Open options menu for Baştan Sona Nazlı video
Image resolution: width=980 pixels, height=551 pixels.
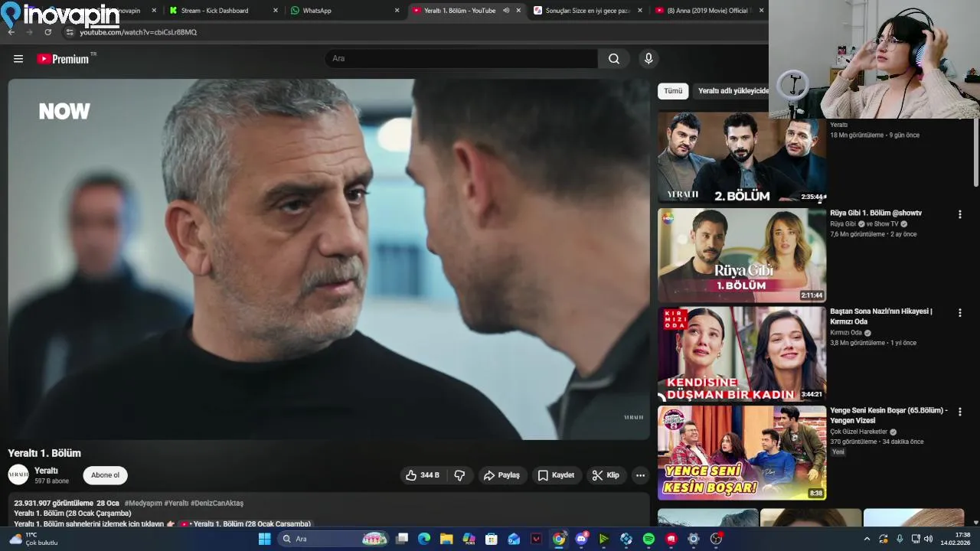tap(959, 313)
